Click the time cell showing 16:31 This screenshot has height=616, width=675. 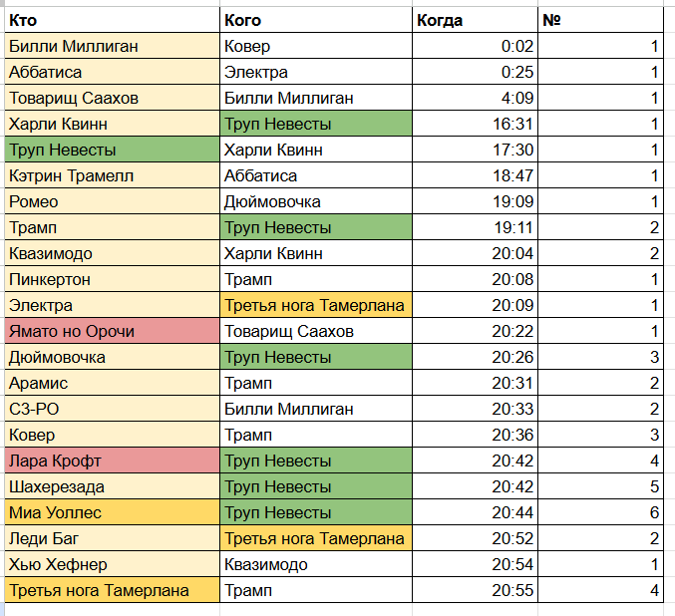pyautogui.click(x=476, y=124)
